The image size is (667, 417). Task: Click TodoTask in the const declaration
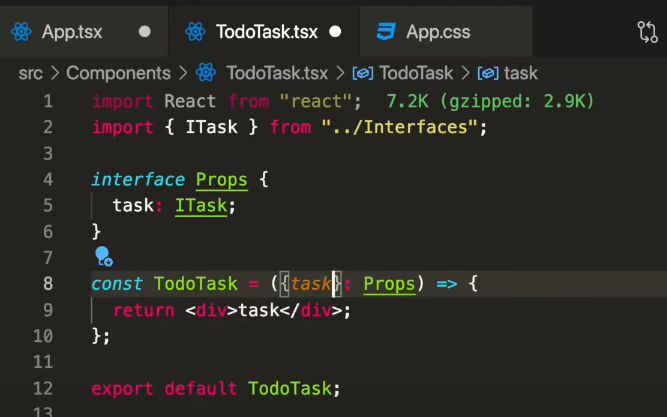(196, 284)
